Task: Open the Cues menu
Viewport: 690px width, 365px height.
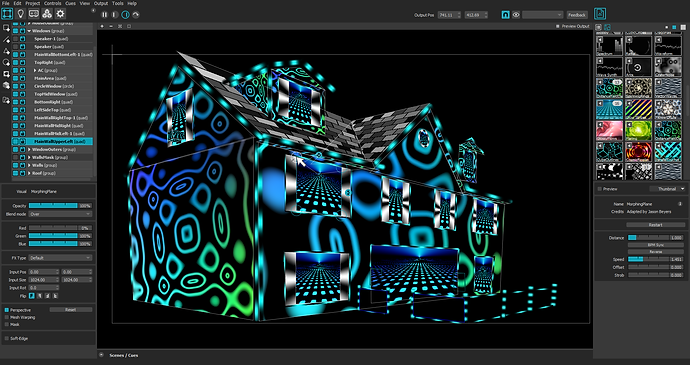Action: (71, 3)
